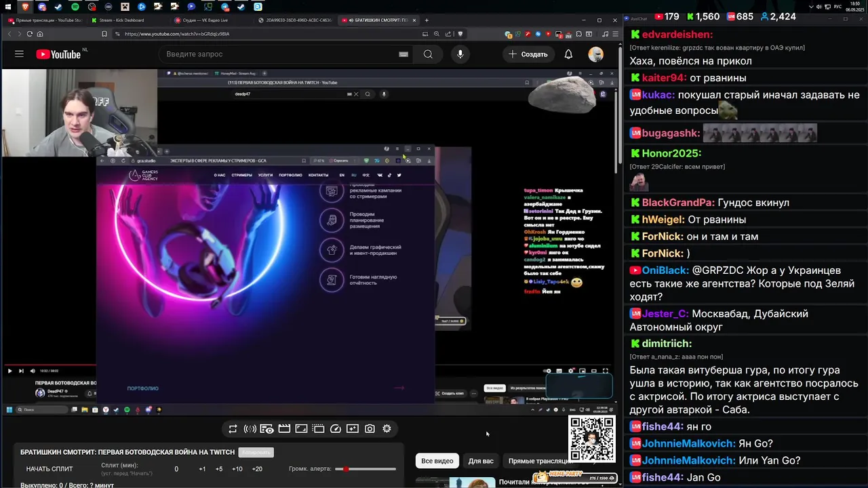Click the monitor-with-eye icon in toolbar
Screen dimensions: 868x488
point(267,429)
